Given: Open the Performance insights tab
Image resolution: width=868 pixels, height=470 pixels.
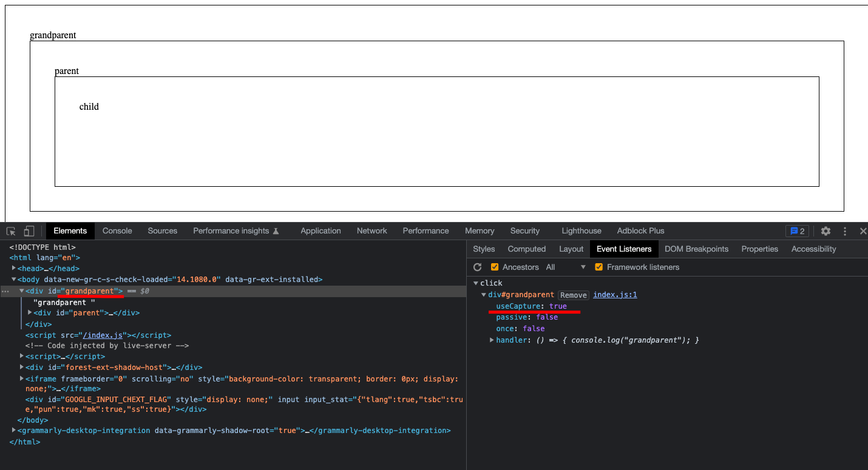Looking at the screenshot, I should 236,231.
